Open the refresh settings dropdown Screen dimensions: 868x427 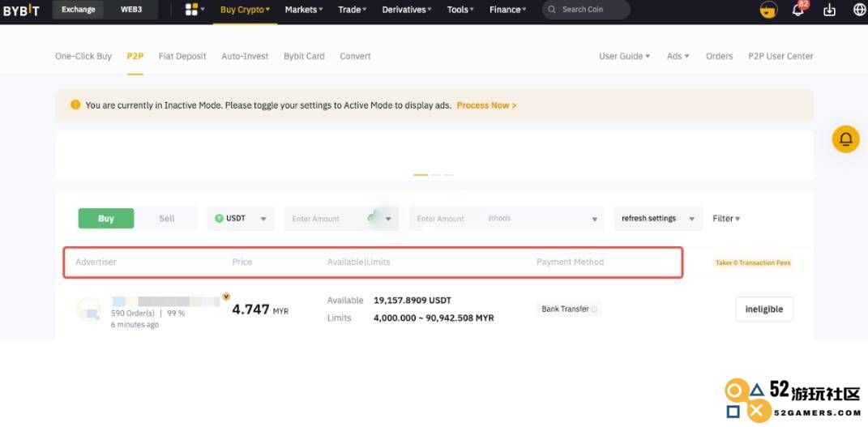click(658, 219)
